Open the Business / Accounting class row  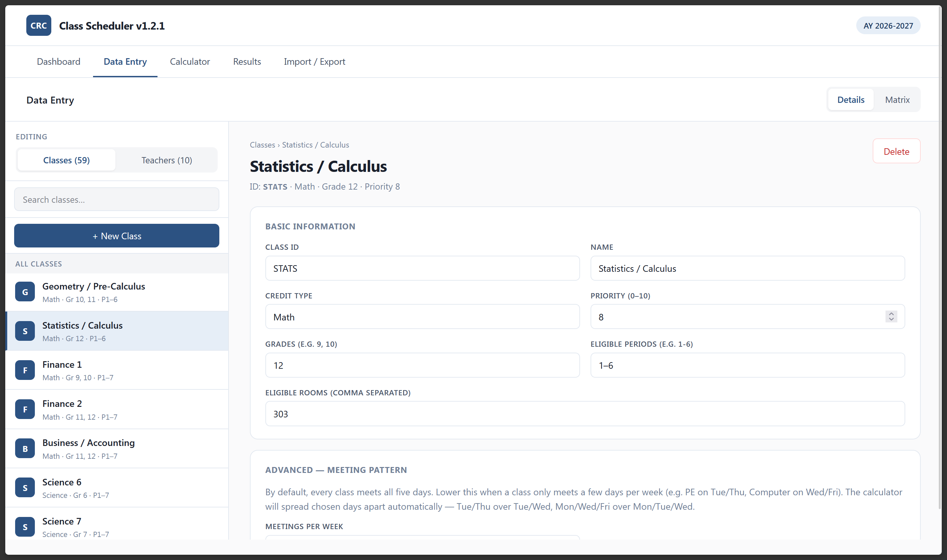tap(117, 449)
